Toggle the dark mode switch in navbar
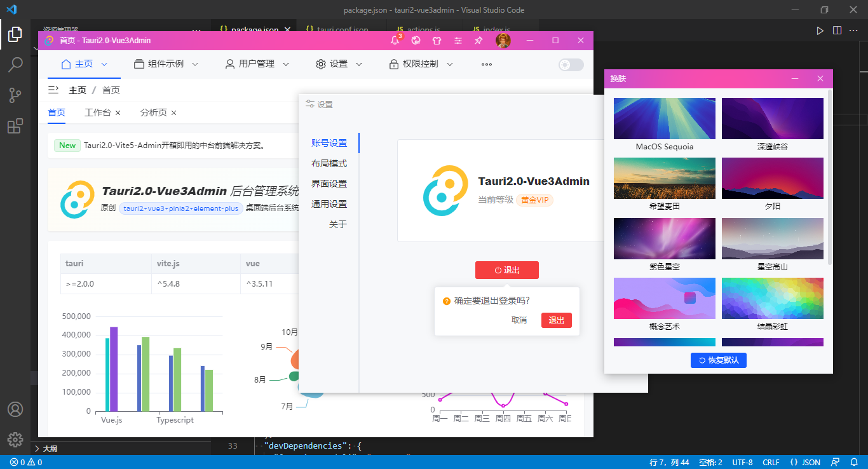This screenshot has height=469, width=868. (570, 64)
